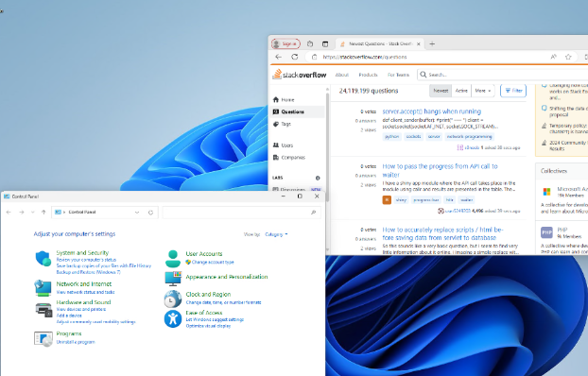Image resolution: width=588 pixels, height=376 pixels.
Task: Open the For Teams menu item
Action: 398,75
